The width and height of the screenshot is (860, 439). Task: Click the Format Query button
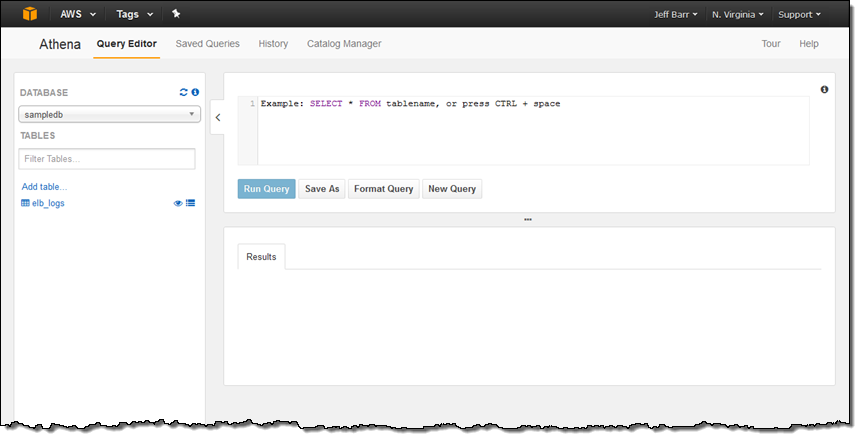(x=383, y=189)
